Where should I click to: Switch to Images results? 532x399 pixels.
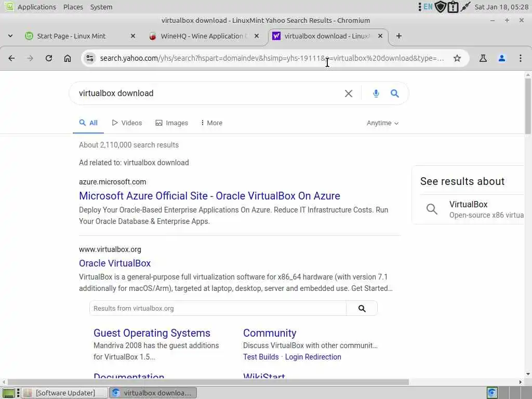point(171,123)
